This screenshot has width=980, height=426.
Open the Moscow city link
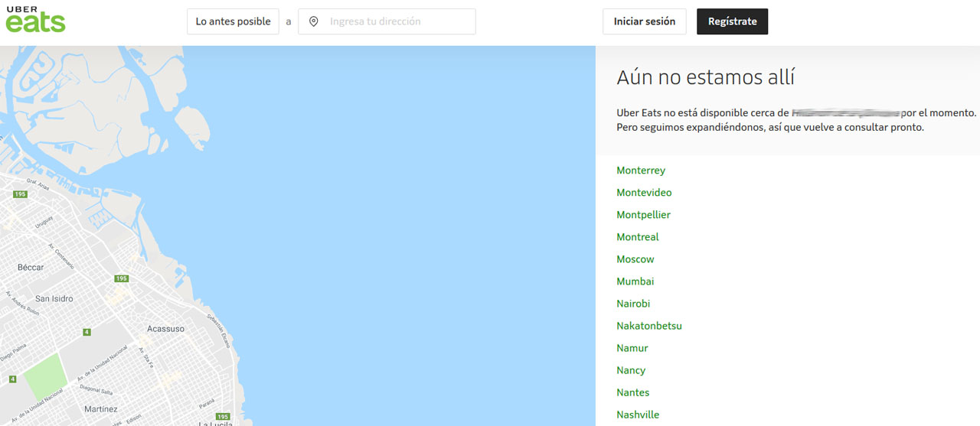pos(635,259)
